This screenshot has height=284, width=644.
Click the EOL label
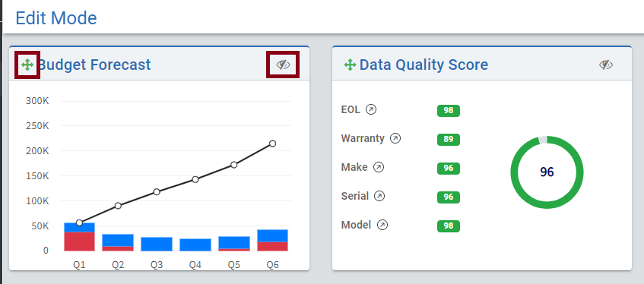(351, 109)
